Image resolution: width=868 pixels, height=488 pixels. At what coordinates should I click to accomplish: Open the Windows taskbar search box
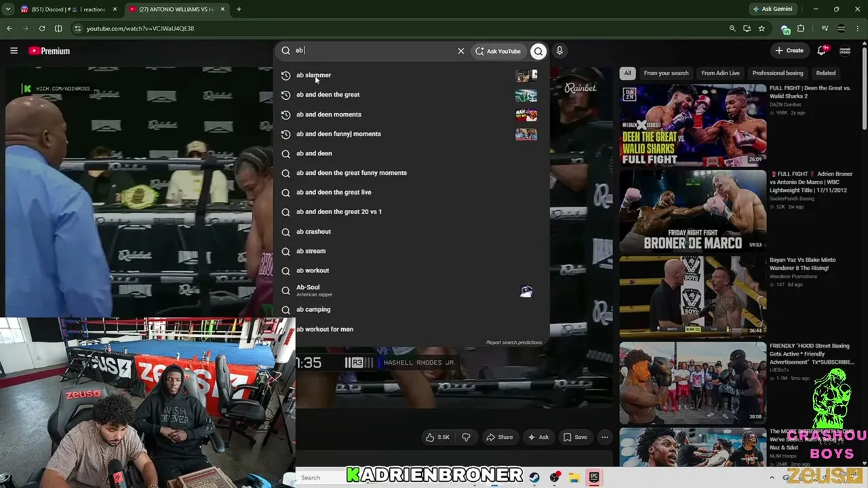[x=323, y=478]
